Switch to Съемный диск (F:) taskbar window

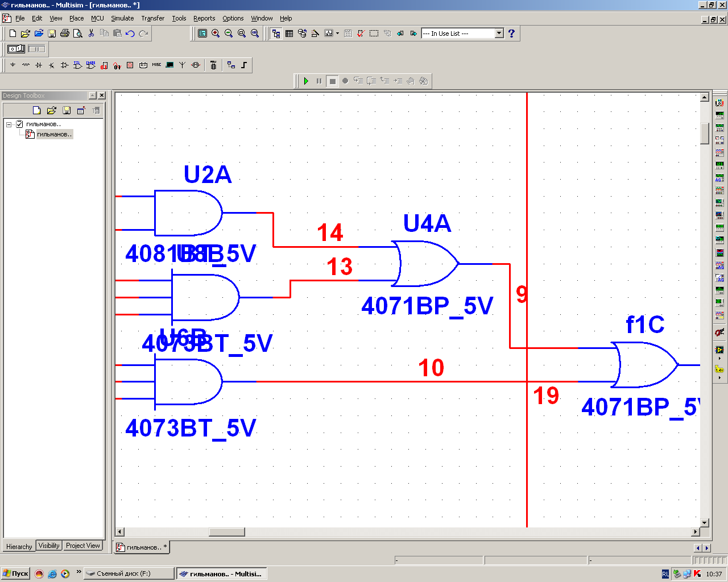129,573
